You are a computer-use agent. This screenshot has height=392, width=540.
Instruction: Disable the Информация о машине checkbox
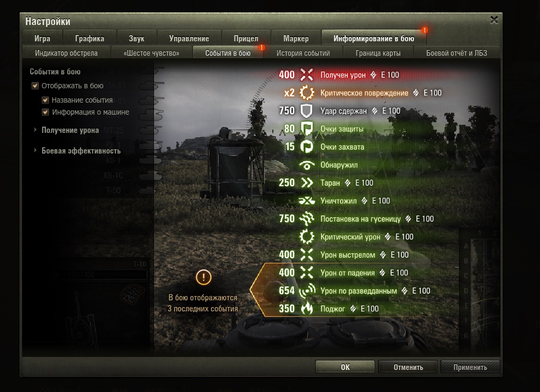click(45, 112)
